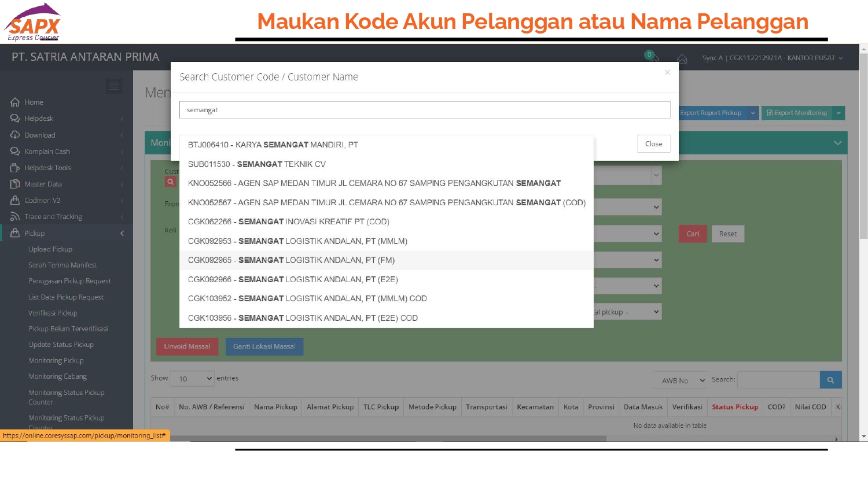The width and height of the screenshot is (868, 488).
Task: Open Monitoring Pickup menu item
Action: point(56,360)
